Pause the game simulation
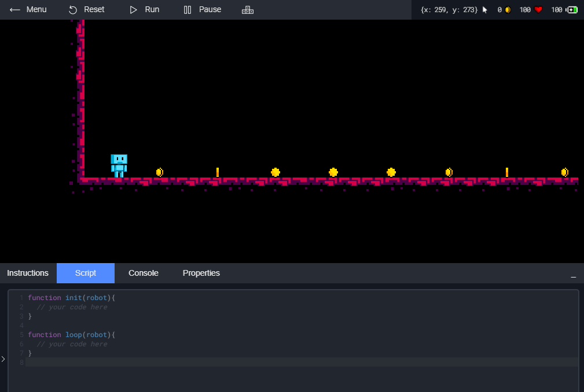This screenshot has height=392, width=584. coord(202,10)
